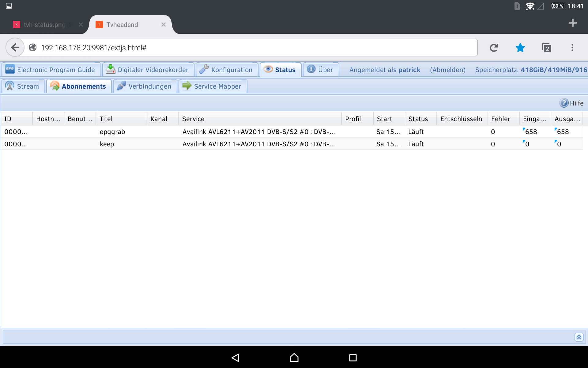Sort by the Ausgang column header
588x368 pixels.
567,119
